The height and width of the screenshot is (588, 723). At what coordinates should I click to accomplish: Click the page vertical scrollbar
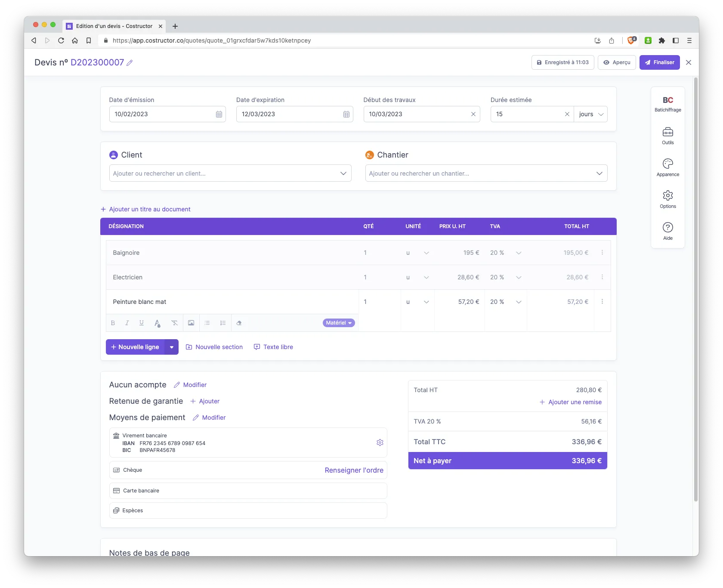click(695, 289)
